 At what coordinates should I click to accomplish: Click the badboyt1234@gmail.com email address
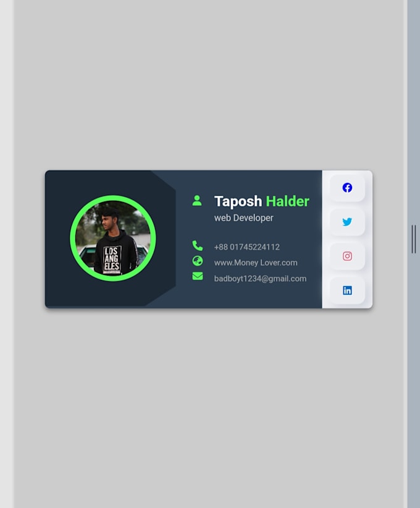[260, 279]
